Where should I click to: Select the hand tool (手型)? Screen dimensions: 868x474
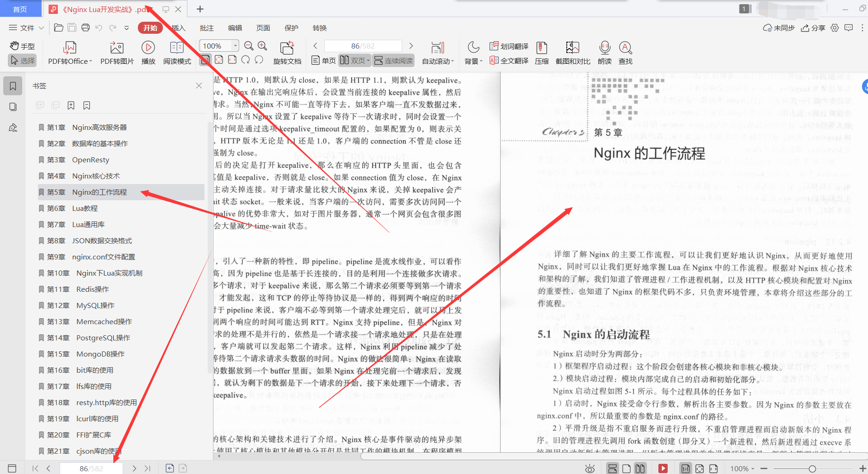pyautogui.click(x=22, y=45)
